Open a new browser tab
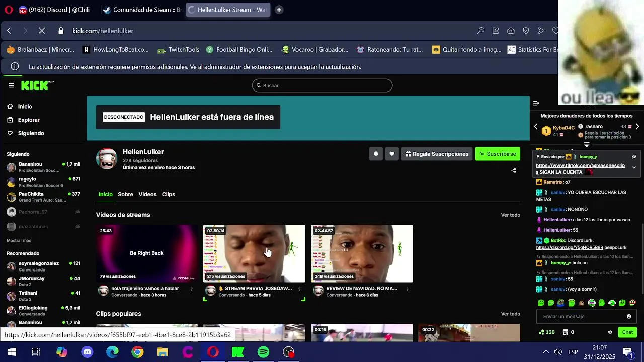644x362 pixels. [x=279, y=10]
